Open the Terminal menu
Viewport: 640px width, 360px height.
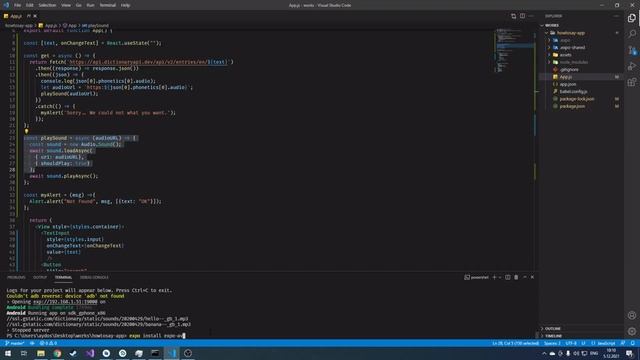108,5
